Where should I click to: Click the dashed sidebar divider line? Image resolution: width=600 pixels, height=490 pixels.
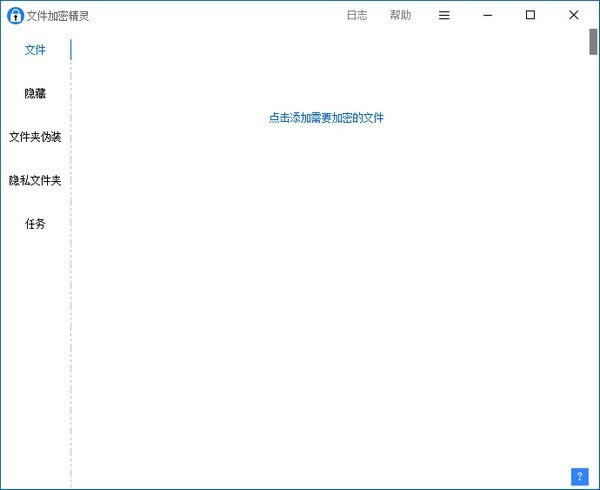pos(71,300)
